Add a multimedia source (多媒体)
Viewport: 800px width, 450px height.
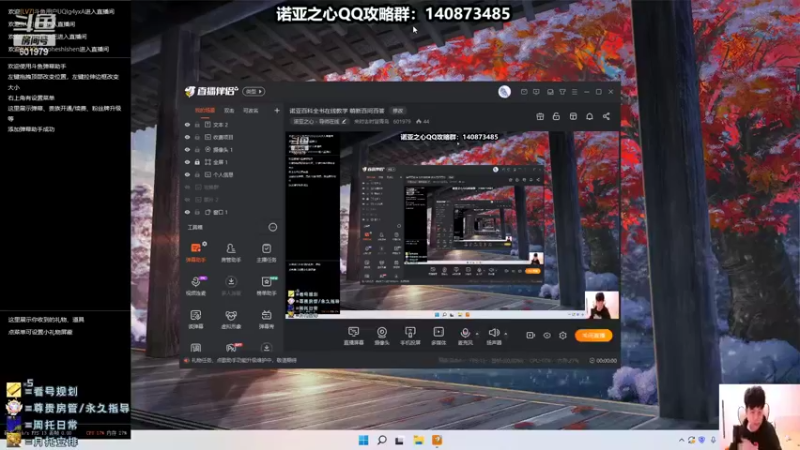438,336
